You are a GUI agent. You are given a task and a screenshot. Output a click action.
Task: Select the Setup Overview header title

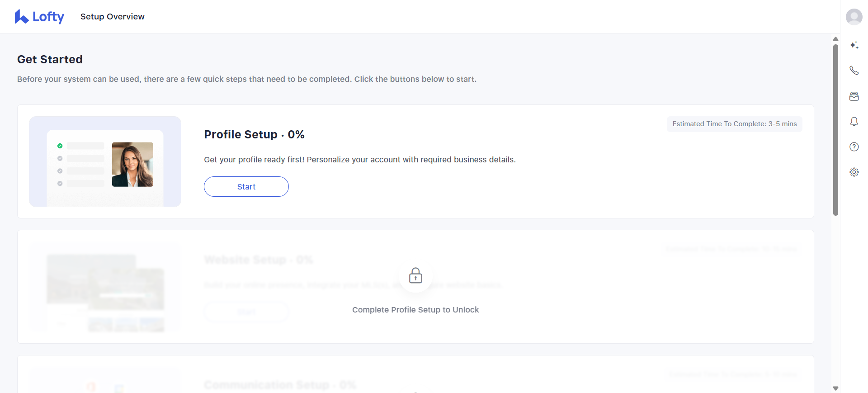tap(113, 17)
